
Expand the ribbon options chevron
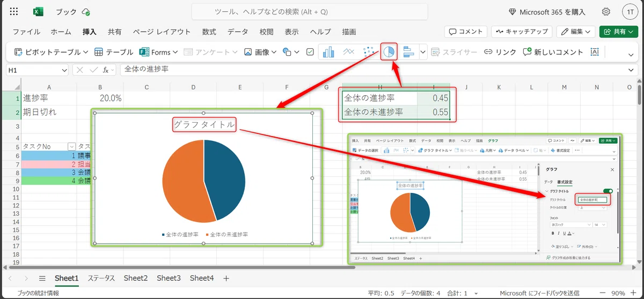point(631,54)
